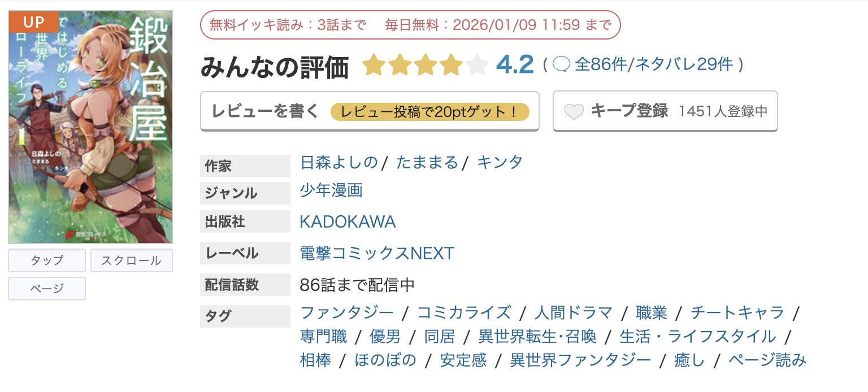Click the キープ登録 button
Viewport: 868px width, 392px height.
tap(629, 111)
